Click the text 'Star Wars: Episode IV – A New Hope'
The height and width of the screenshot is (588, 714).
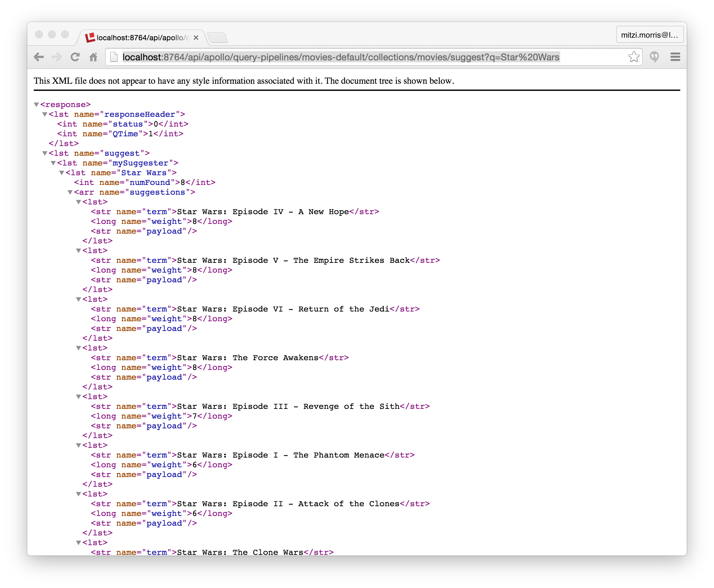(263, 212)
